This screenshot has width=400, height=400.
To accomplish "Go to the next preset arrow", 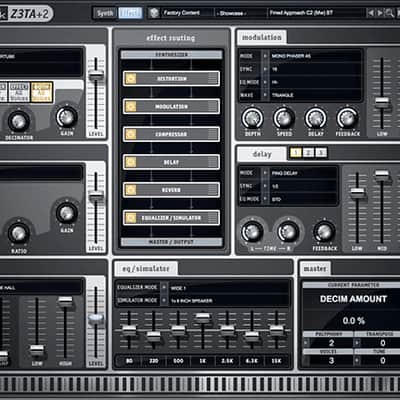I will point(380,13).
